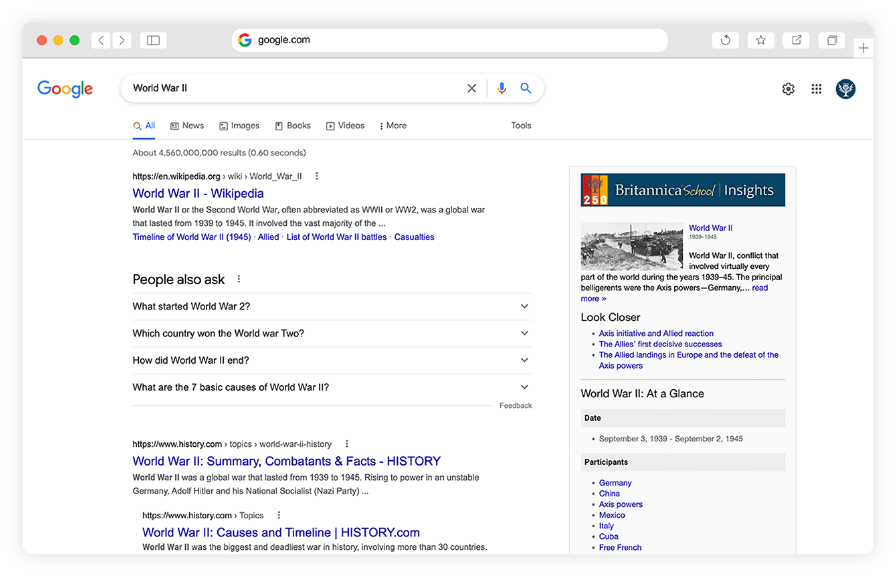Select the All results tab
This screenshot has height=577, width=896.
144,126
